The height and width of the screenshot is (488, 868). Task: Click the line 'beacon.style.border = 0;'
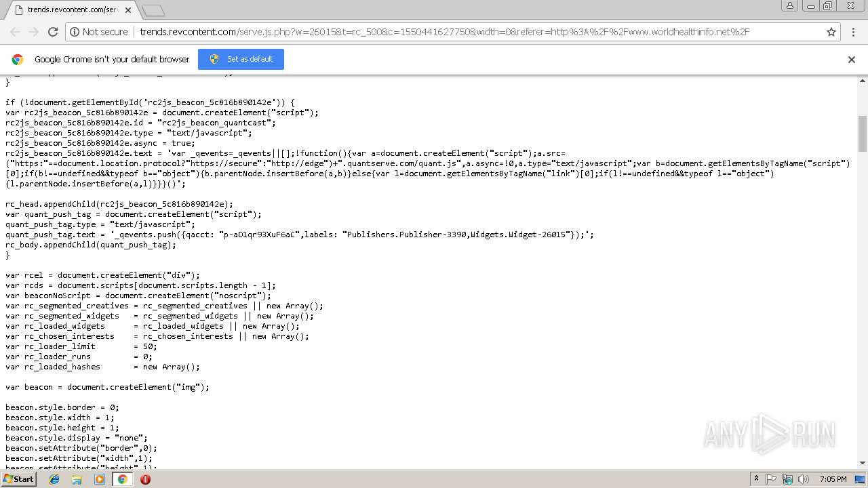tap(62, 407)
